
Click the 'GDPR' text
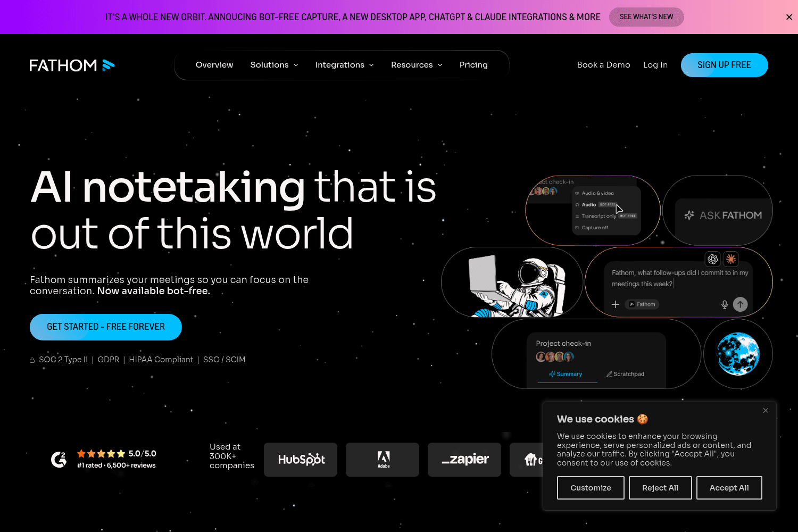click(109, 360)
